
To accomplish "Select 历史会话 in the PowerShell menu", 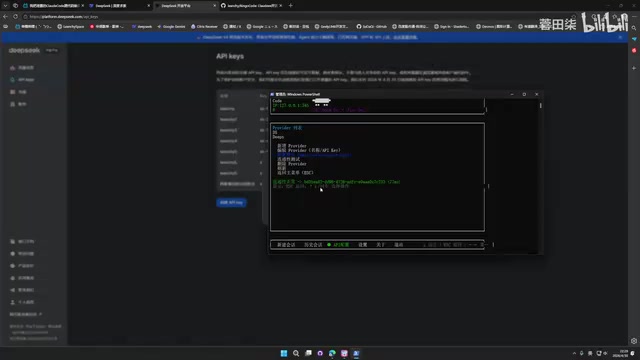I will pos(313,245).
